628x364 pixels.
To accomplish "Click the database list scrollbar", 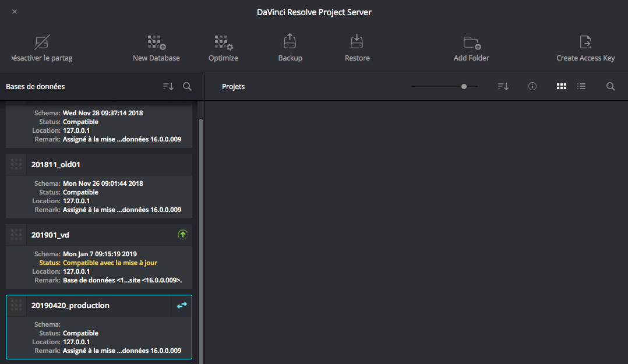I will point(200,233).
